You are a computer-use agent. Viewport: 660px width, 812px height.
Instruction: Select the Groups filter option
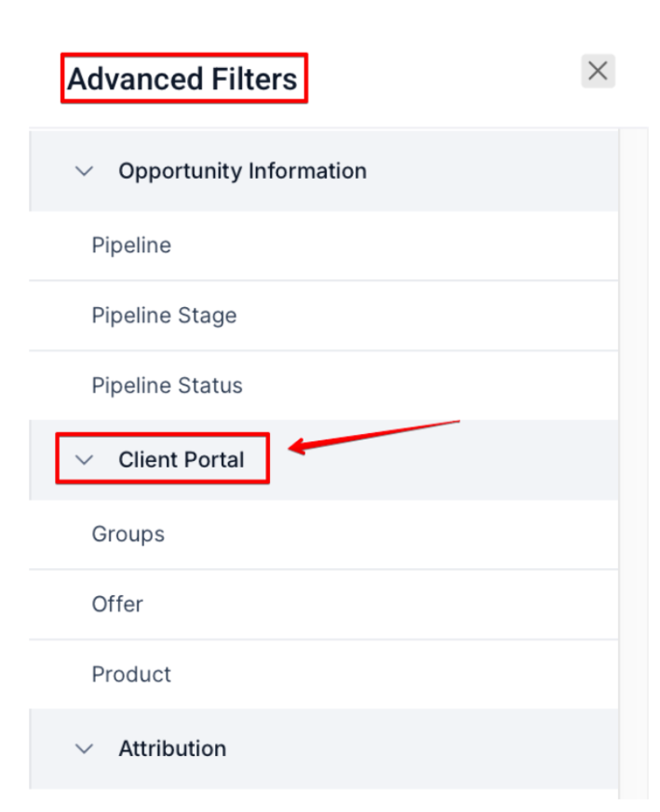tap(128, 535)
